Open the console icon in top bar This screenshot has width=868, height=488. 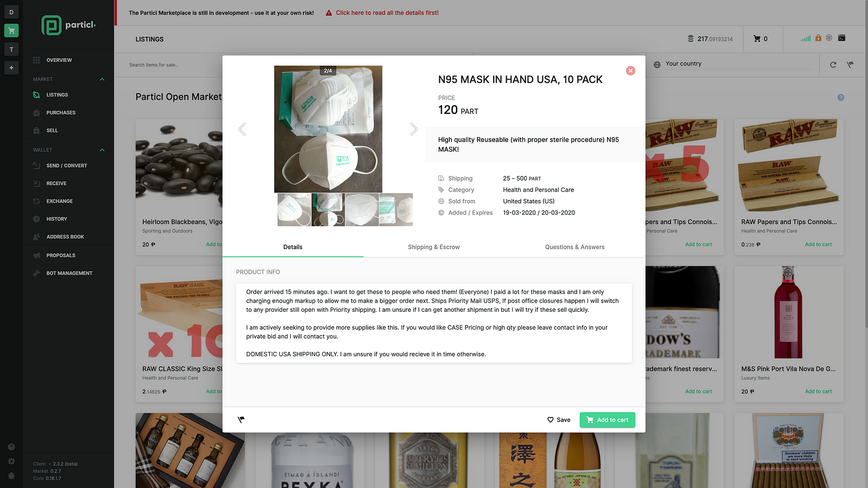pos(841,38)
